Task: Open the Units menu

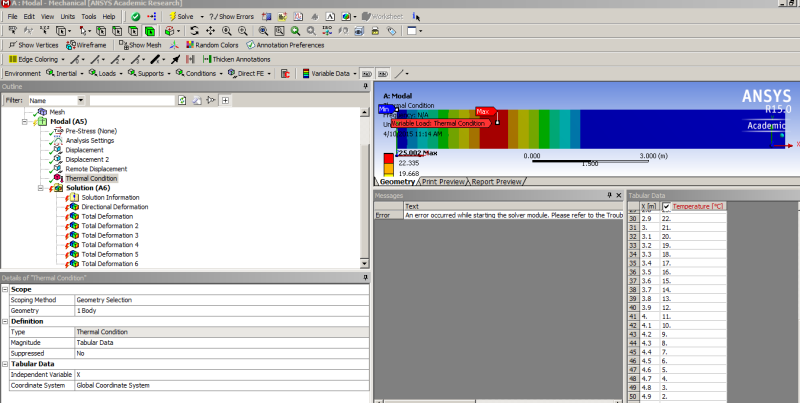Action: pos(67,17)
